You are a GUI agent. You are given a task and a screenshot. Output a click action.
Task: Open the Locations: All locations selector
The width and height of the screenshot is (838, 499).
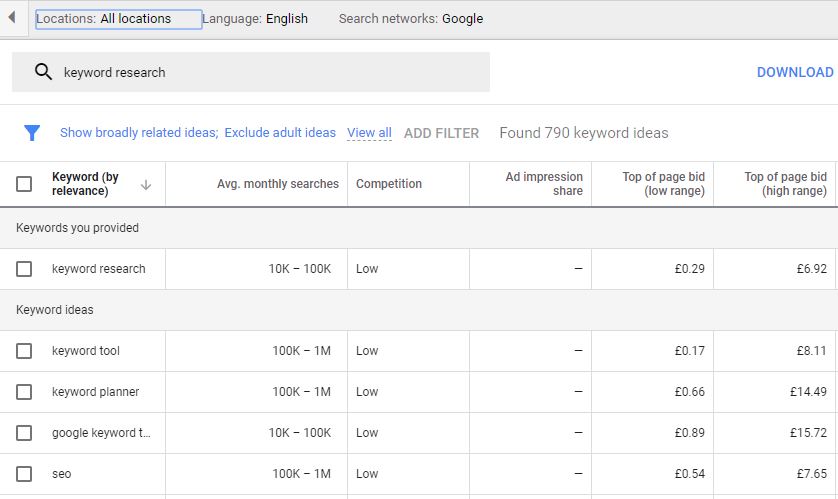[119, 19]
